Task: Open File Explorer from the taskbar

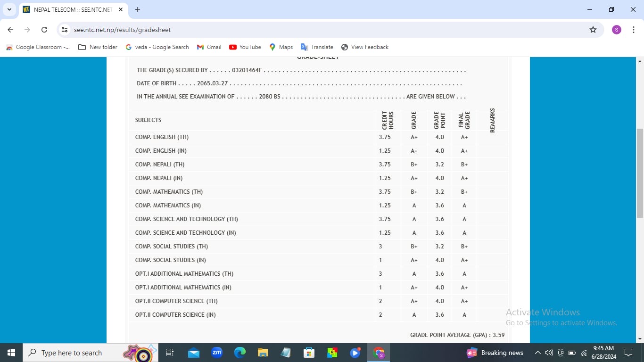Action: (x=263, y=353)
